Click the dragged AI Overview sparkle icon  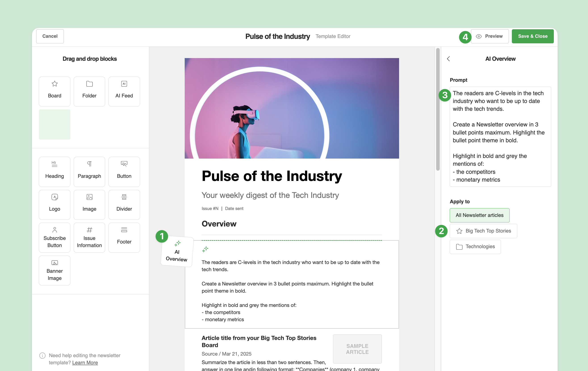tap(178, 243)
